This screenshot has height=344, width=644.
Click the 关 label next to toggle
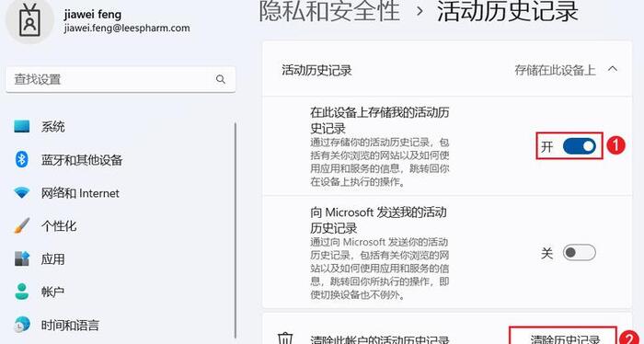(547, 253)
